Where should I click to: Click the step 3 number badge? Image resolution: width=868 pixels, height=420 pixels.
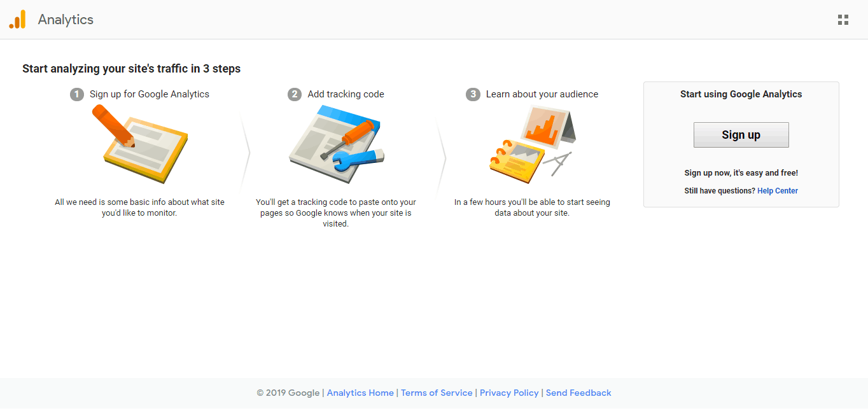coord(473,94)
